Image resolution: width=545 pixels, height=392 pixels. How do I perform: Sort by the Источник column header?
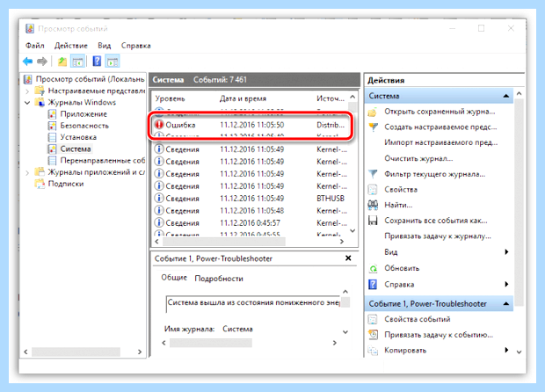pos(331,98)
